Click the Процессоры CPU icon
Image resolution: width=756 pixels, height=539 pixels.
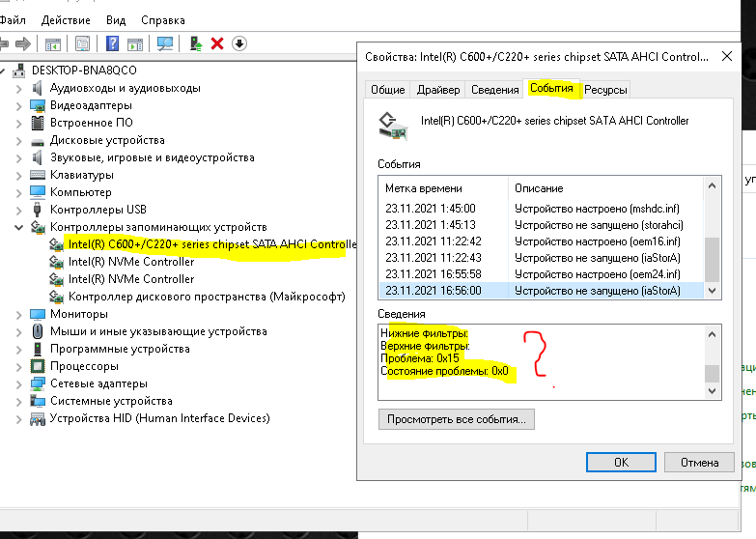click(37, 366)
